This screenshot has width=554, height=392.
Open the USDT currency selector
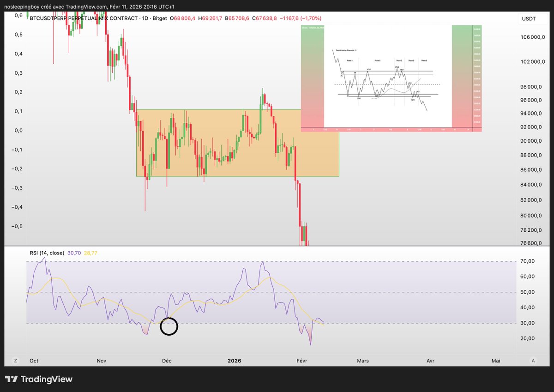pos(530,18)
